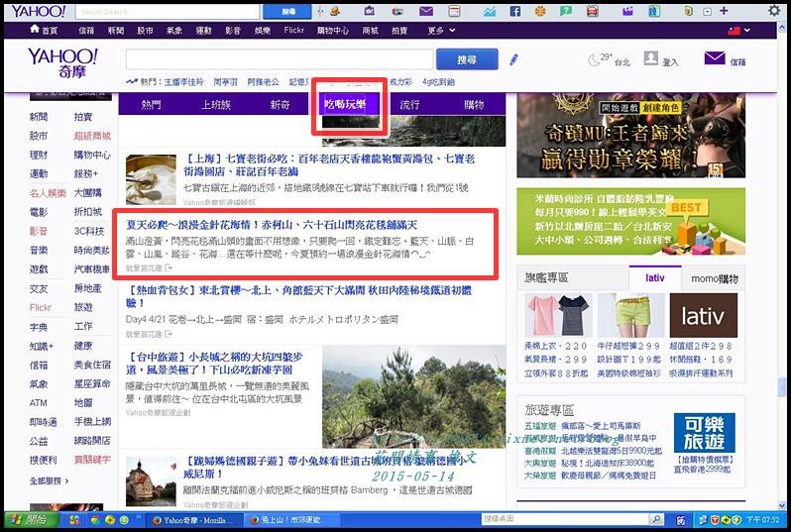Click the blue 搜尋 button beside main search box
This screenshot has width=791, height=532.
point(467,59)
